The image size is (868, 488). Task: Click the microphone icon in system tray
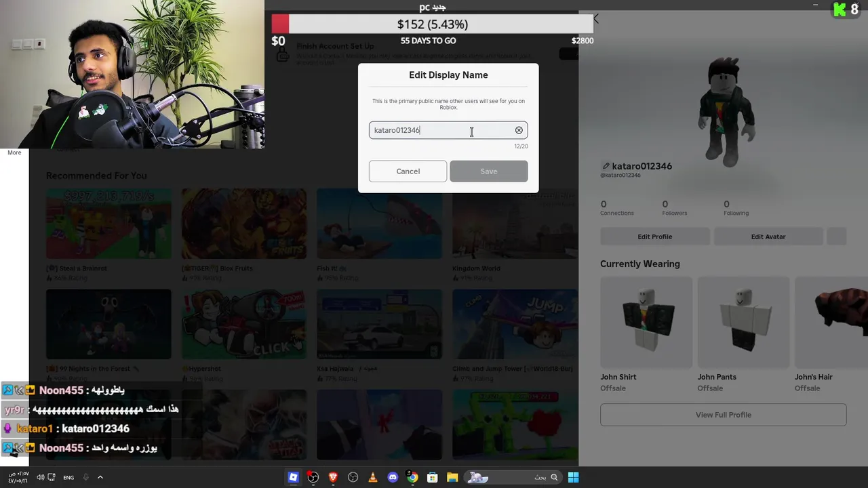85,477
